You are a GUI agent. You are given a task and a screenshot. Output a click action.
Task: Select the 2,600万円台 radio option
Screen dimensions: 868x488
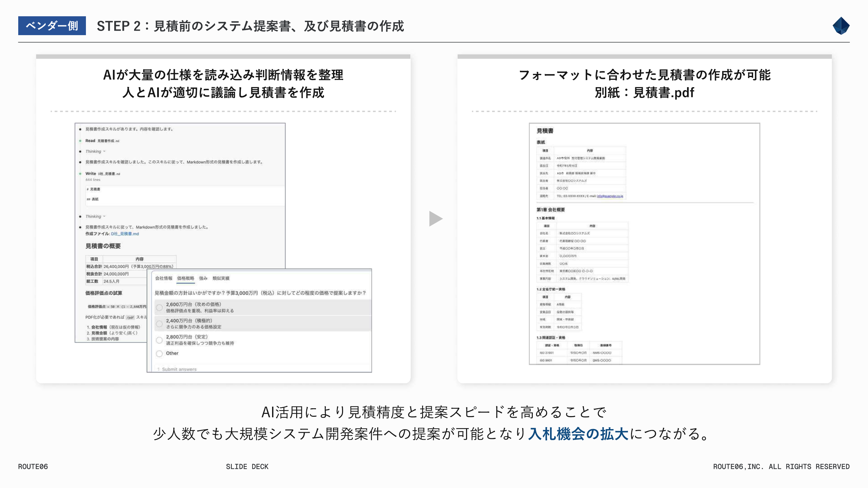(x=159, y=307)
